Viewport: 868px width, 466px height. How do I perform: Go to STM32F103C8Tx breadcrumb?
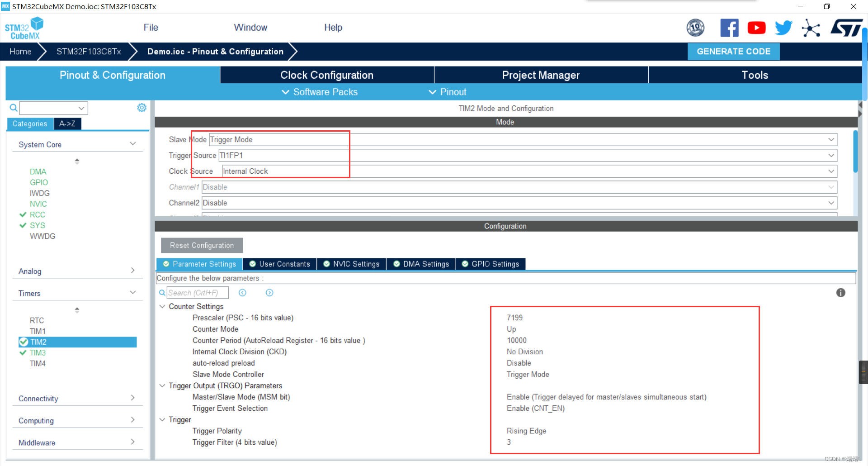[x=89, y=52]
